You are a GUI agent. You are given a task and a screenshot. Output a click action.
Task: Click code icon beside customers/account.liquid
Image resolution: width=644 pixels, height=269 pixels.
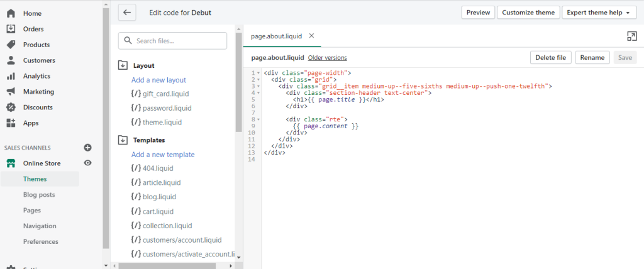[x=136, y=240]
